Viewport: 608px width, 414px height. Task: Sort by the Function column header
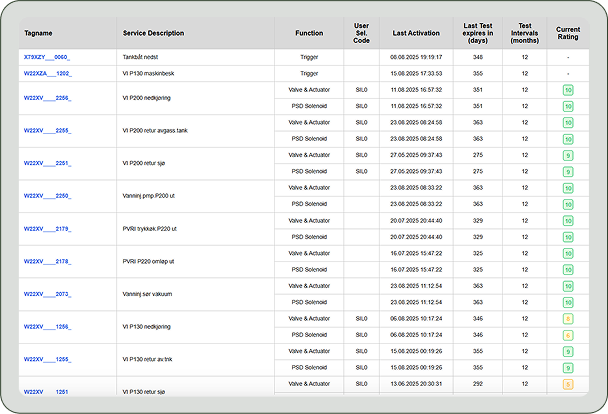tap(309, 33)
